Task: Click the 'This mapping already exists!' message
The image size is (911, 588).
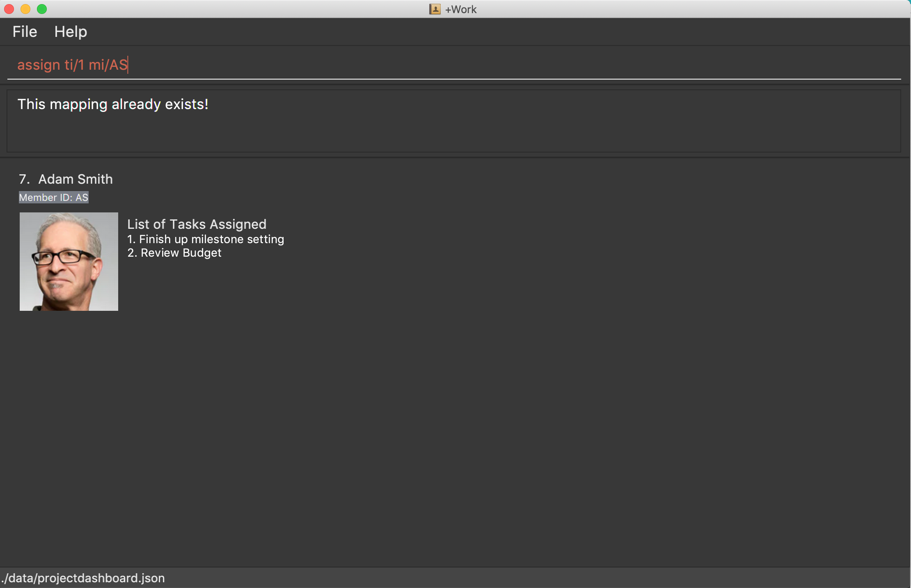Action: point(113,104)
